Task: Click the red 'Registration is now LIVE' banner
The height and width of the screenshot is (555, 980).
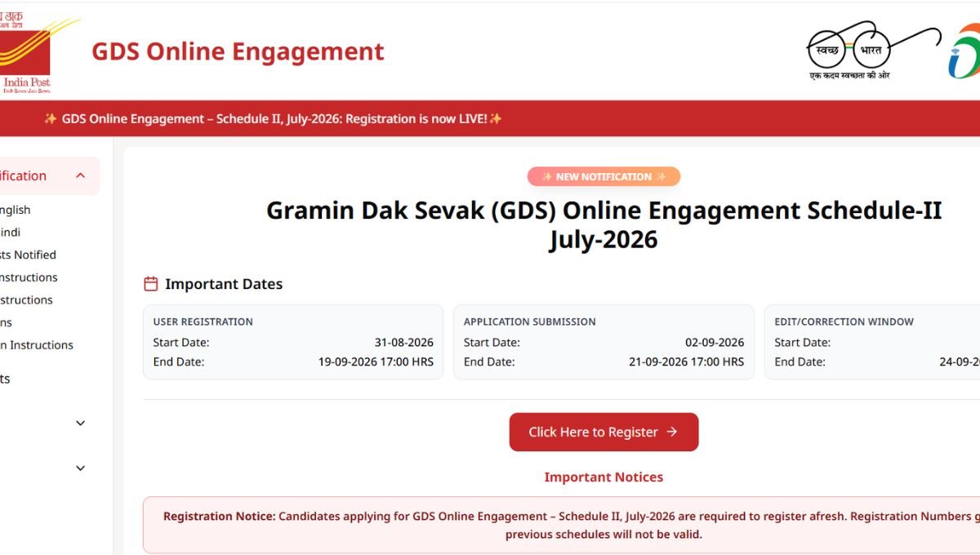Action: pyautogui.click(x=490, y=118)
